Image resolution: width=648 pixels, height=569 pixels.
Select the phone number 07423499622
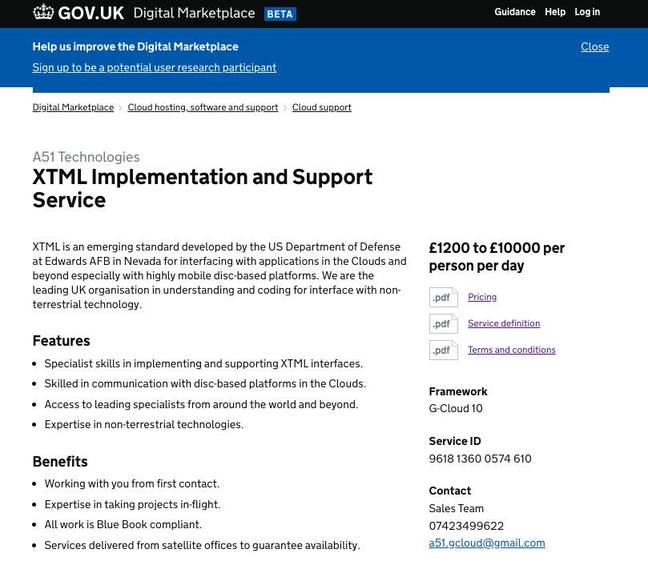pos(466,526)
